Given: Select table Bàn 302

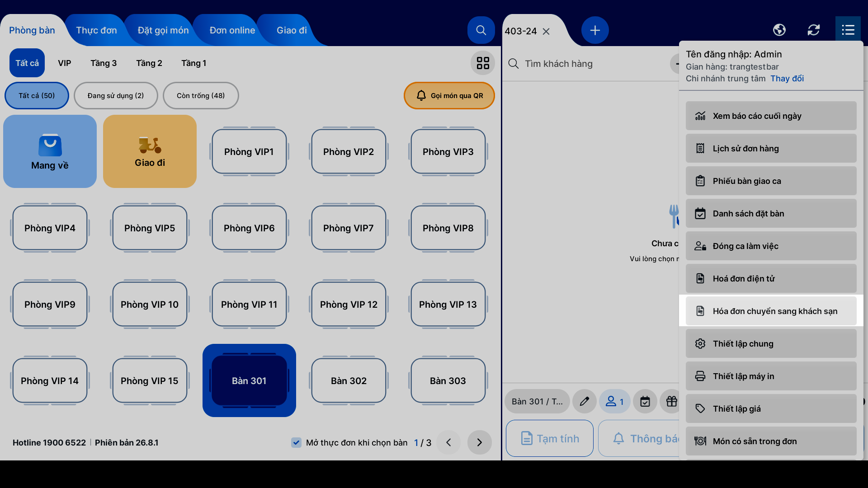Looking at the screenshot, I should 349,380.
